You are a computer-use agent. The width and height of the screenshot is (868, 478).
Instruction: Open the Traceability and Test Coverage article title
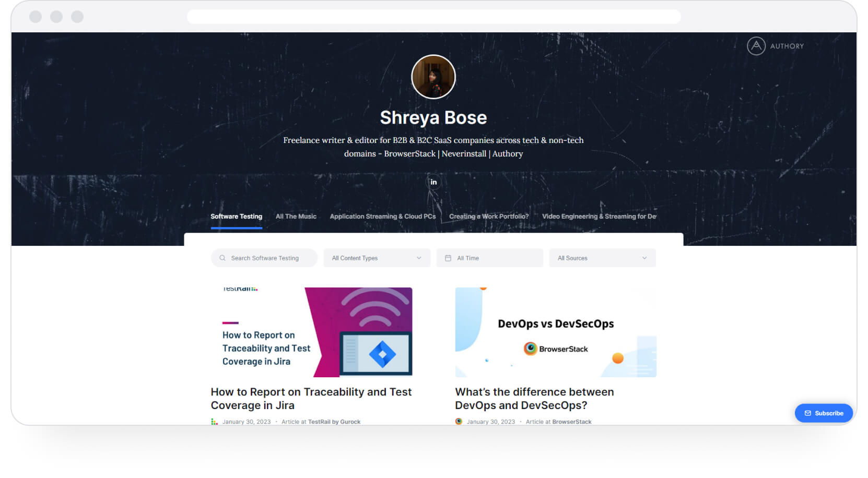(x=311, y=399)
